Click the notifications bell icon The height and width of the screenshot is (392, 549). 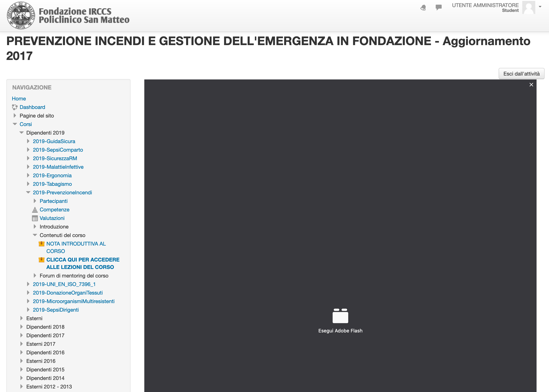pos(423,8)
